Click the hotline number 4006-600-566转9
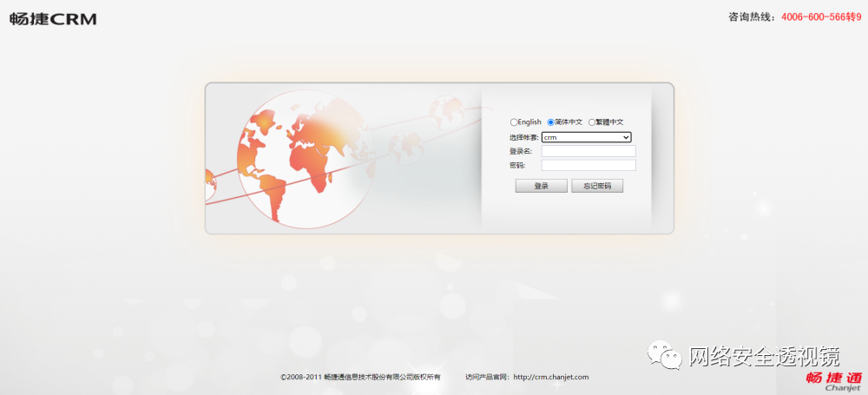Image resolution: width=868 pixels, height=395 pixels. tap(821, 17)
